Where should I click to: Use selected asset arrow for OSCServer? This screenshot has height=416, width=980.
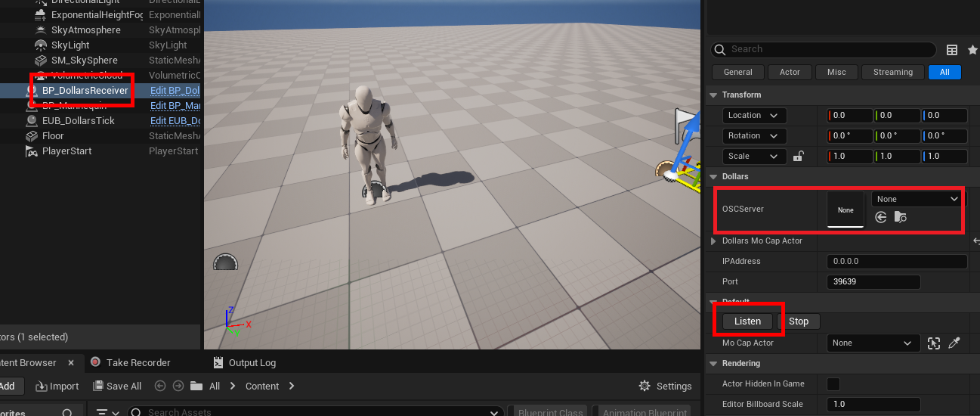tap(881, 217)
